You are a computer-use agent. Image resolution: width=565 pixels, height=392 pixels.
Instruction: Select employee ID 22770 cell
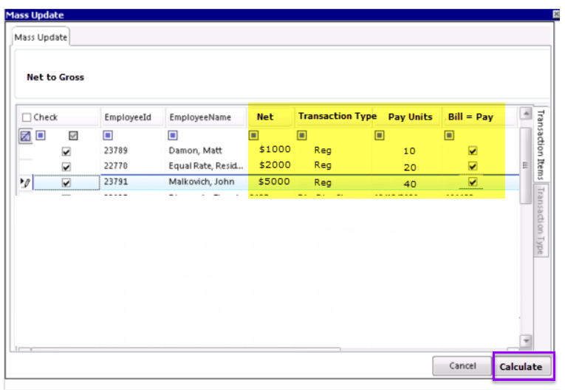coord(116,166)
